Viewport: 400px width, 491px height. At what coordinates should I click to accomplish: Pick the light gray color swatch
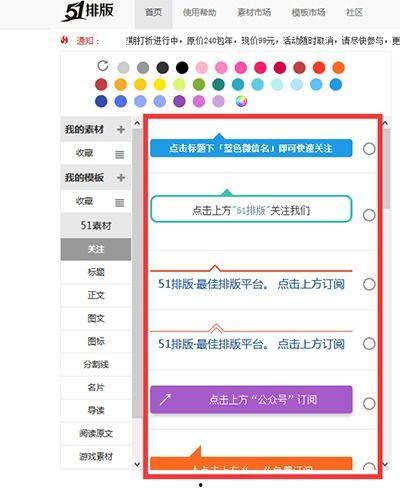[123, 68]
